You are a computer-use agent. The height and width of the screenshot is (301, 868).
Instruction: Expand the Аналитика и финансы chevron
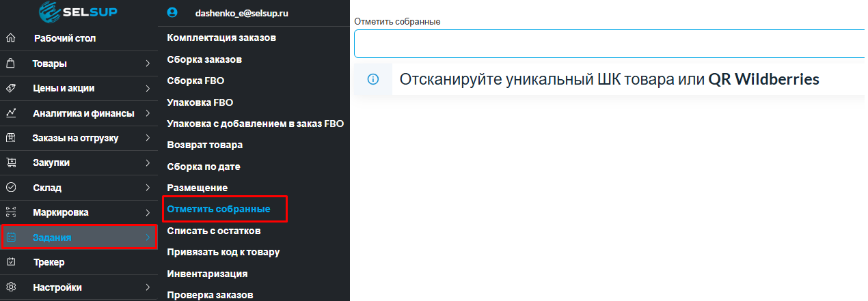point(148,113)
